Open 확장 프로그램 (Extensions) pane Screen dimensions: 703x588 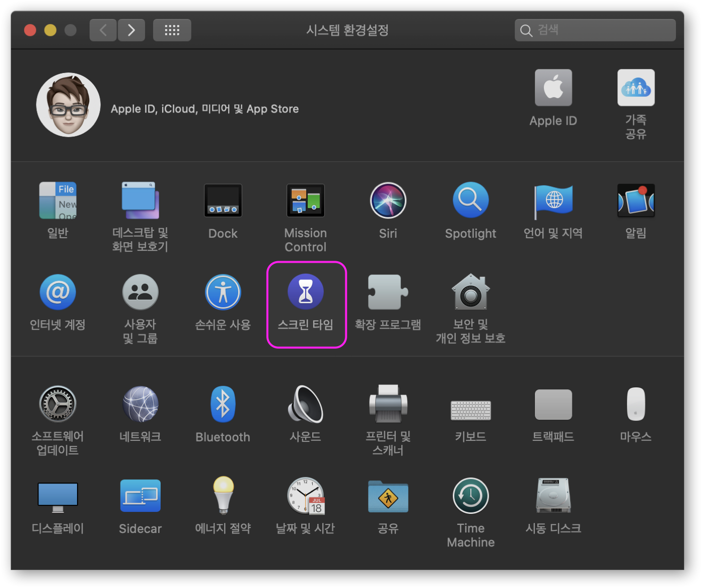coord(388,292)
